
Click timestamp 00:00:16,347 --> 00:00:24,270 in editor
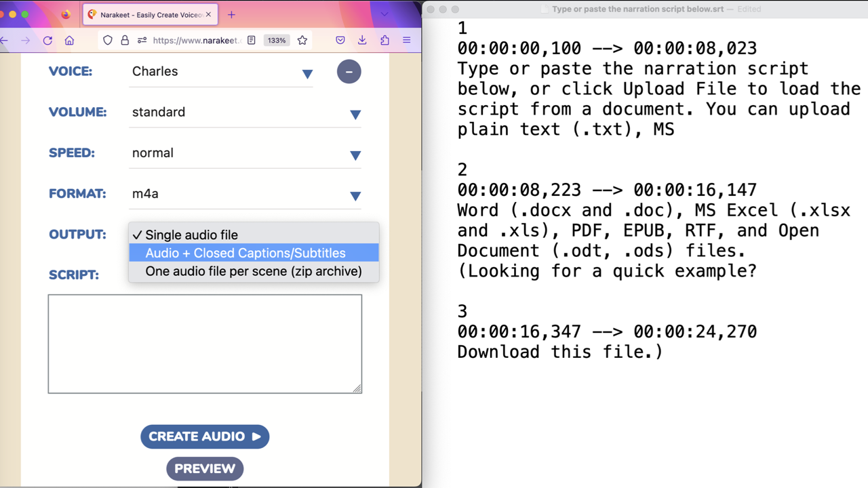pyautogui.click(x=607, y=332)
